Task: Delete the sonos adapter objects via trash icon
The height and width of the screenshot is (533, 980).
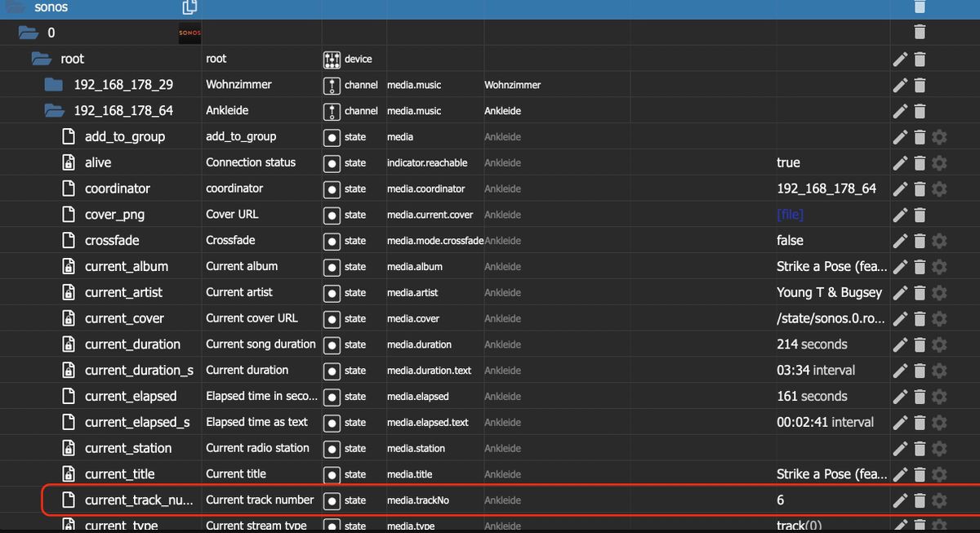Action: coord(920,7)
